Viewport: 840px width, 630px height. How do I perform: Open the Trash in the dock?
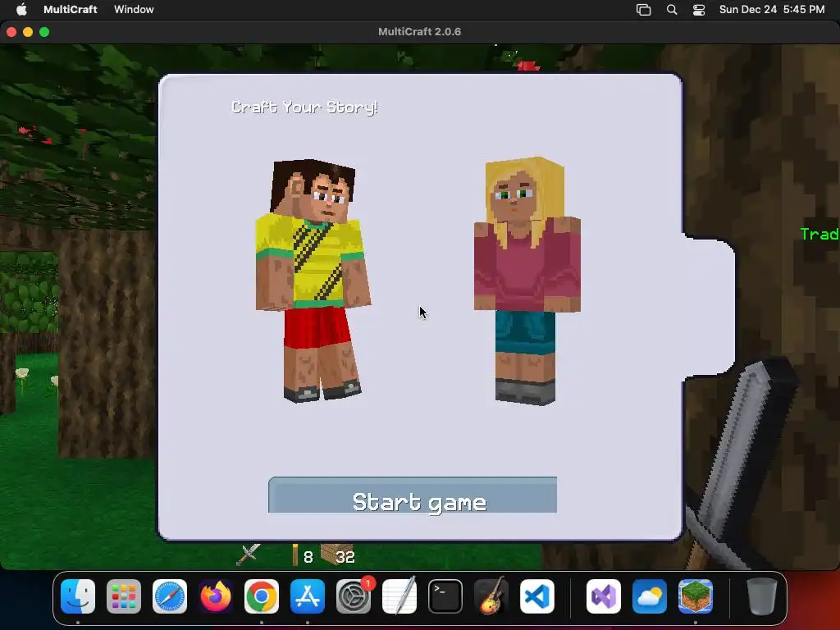pos(762,596)
